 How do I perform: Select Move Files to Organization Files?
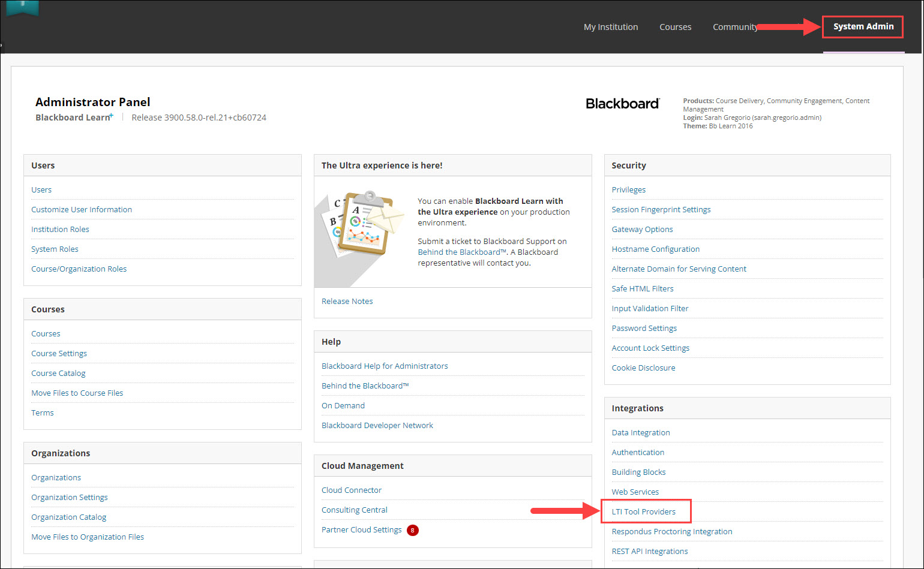click(88, 537)
